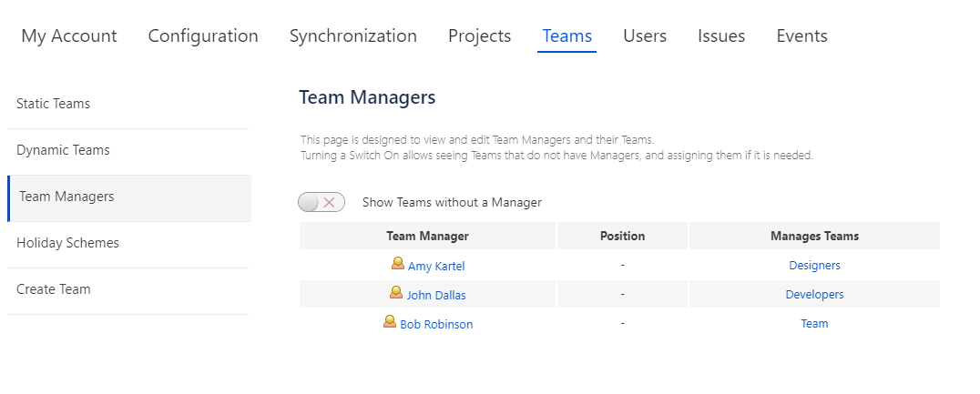Open the My Account tab
Viewport: 980px width, 394px height.
click(x=69, y=36)
